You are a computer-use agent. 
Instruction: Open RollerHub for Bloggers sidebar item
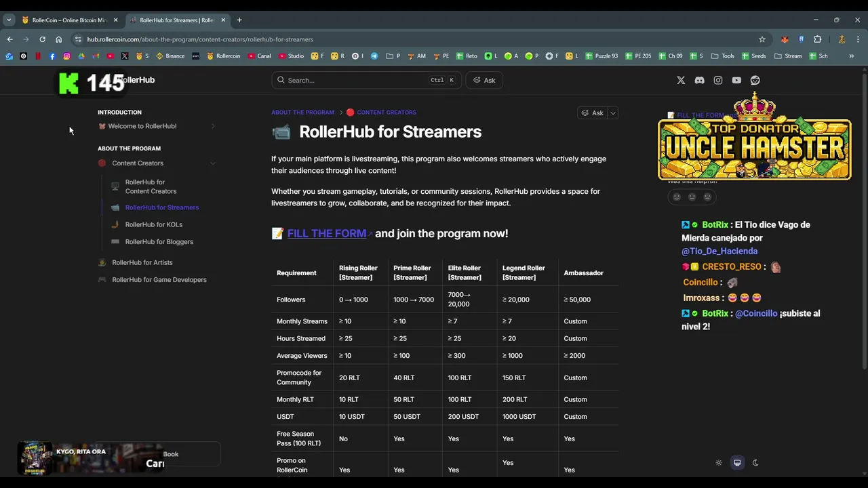[x=159, y=242]
